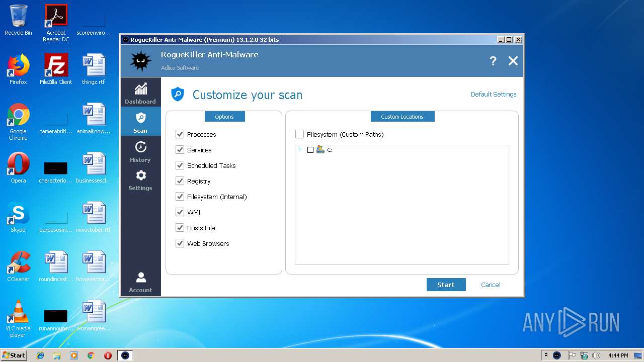The width and height of the screenshot is (644, 362).
Task: Select RogueKiller taskbar button
Action: pos(125,355)
